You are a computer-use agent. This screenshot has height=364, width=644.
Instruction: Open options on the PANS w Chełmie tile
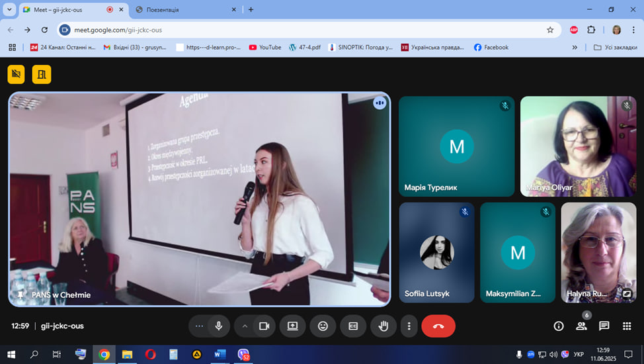pyautogui.click(x=380, y=103)
